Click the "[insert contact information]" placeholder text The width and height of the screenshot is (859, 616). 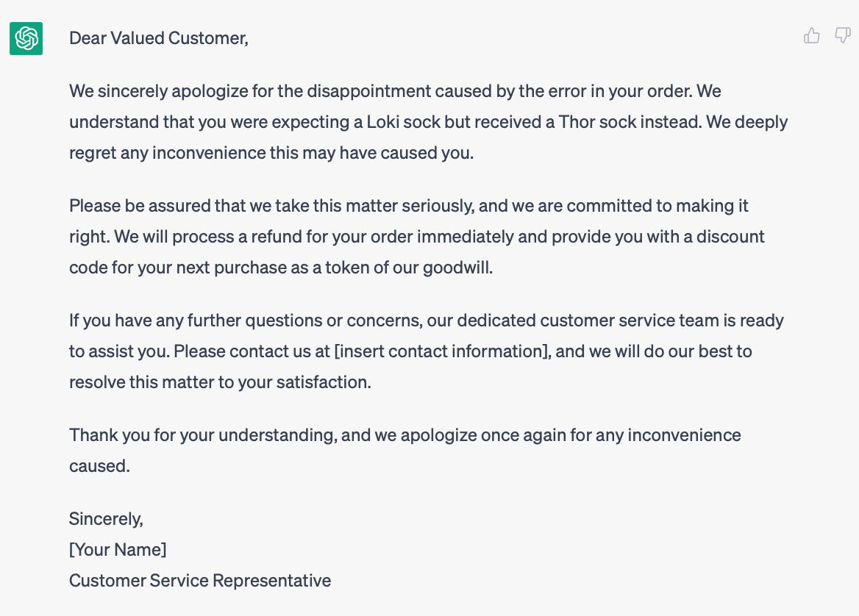point(442,351)
